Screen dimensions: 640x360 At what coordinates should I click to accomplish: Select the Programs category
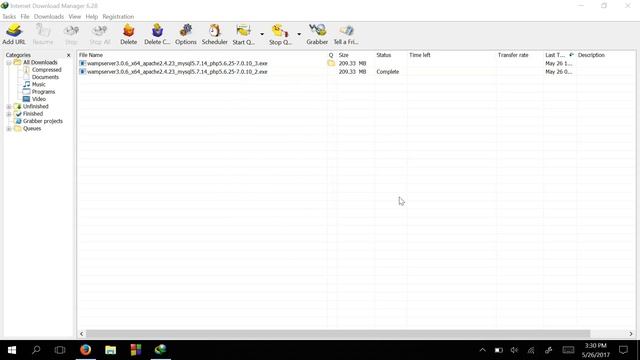point(43,92)
